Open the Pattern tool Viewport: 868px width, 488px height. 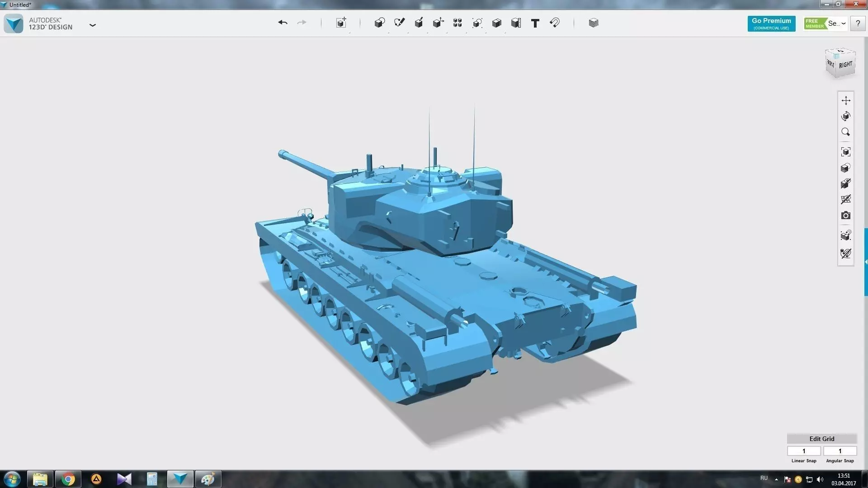pyautogui.click(x=458, y=23)
